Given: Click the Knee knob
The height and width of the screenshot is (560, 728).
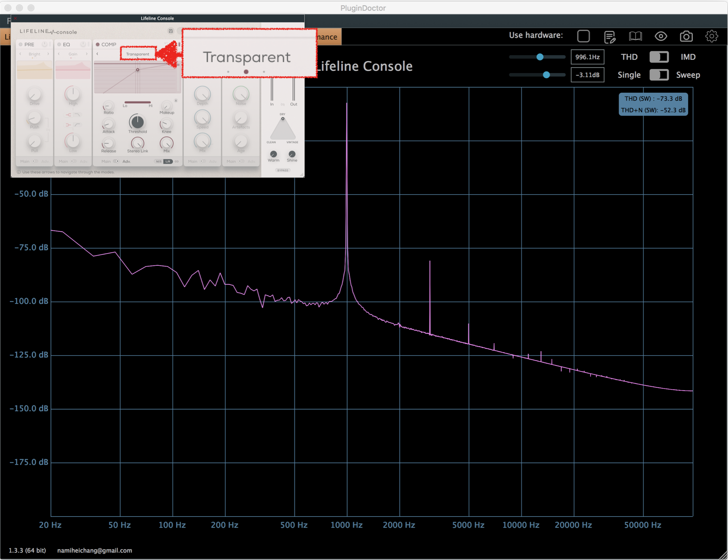Looking at the screenshot, I should tap(166, 124).
